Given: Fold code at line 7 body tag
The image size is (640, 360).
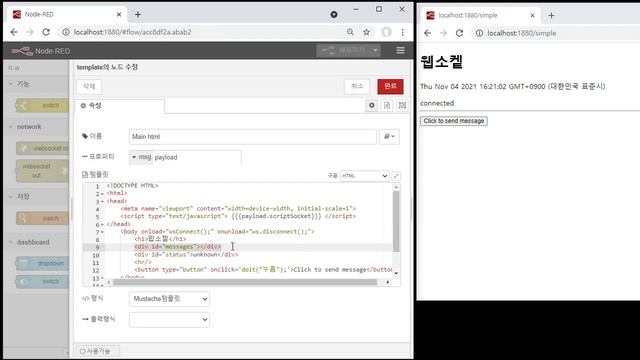Looking at the screenshot, I should pyautogui.click(x=102, y=232).
